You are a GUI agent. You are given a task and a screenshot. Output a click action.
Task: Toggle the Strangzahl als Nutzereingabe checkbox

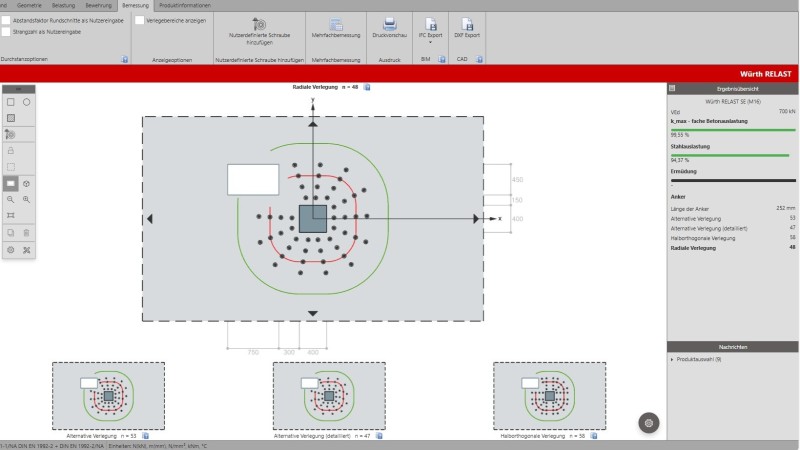coord(6,32)
